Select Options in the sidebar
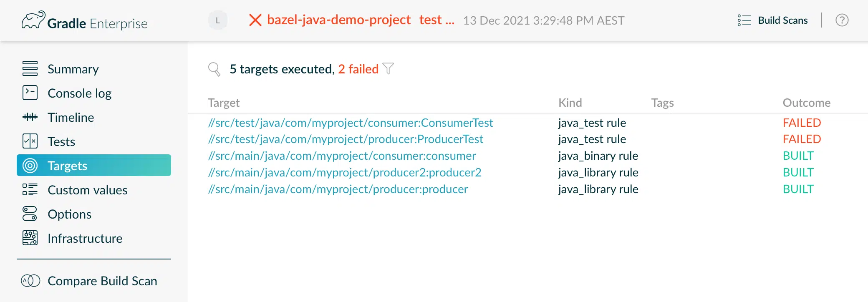Image resolution: width=868 pixels, height=302 pixels. coord(69,214)
